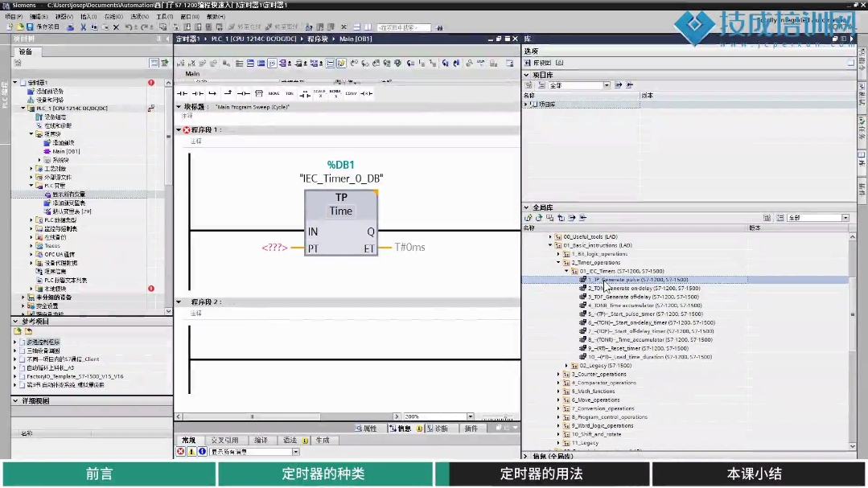Screen dimensions: 868x488
Task: Click the NORM_X instruction in favorites bar
Action: pyautogui.click(x=335, y=93)
